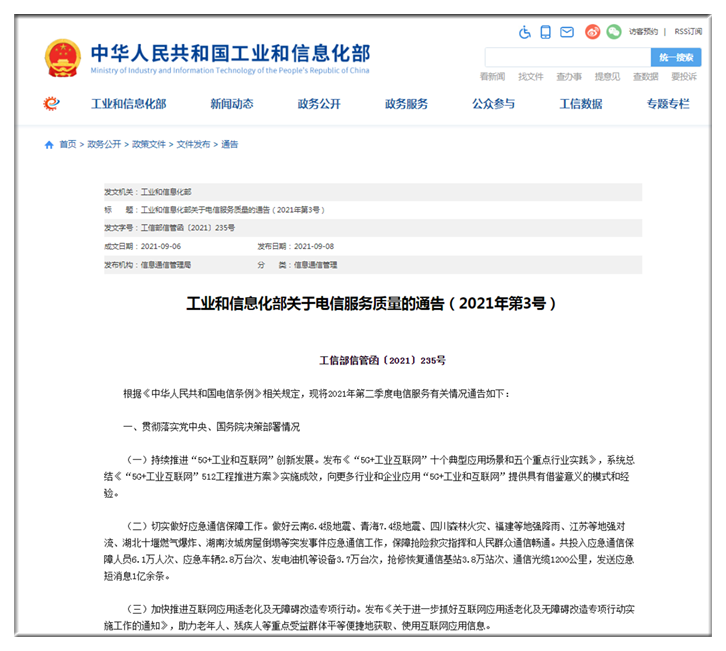Open the mobile version phone icon
The image size is (726, 651).
(546, 32)
